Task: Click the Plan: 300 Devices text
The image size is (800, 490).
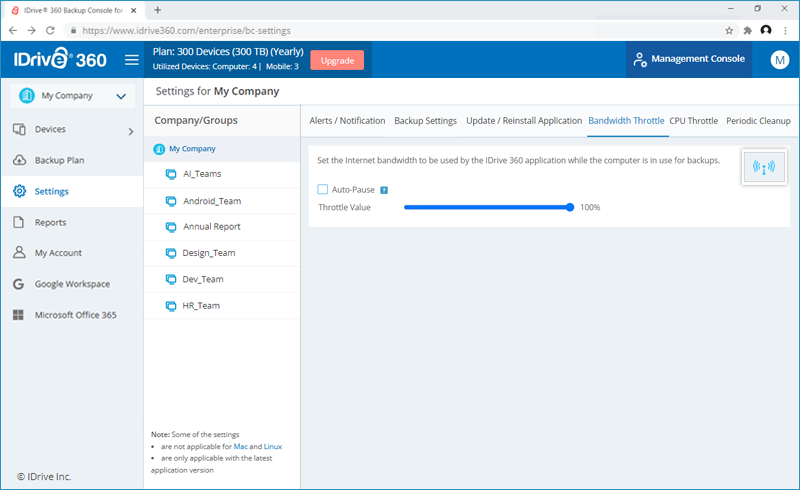Action: pos(228,52)
